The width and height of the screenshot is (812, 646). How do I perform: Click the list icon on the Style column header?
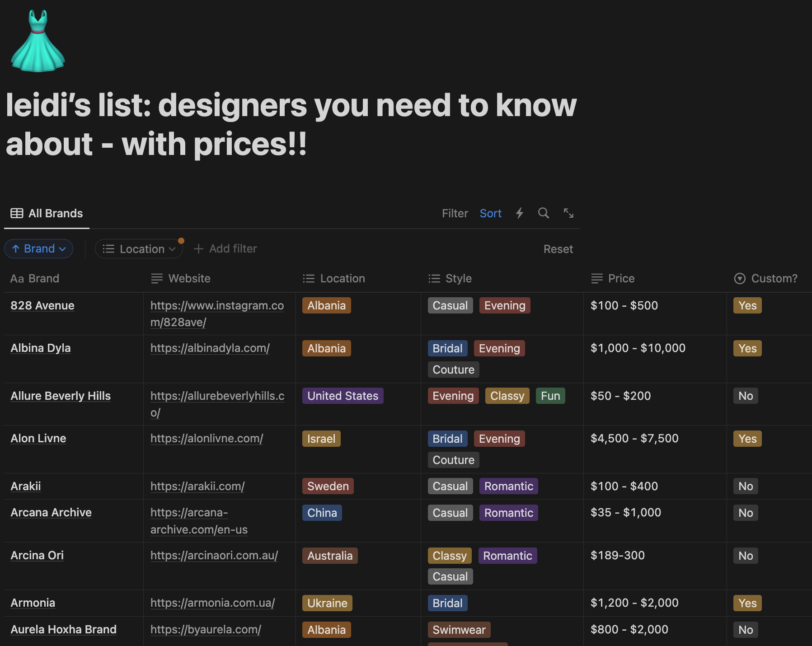(434, 278)
